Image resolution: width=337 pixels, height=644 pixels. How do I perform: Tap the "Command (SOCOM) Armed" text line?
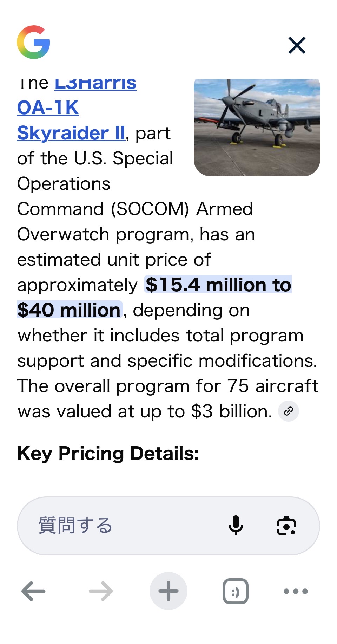135,209
